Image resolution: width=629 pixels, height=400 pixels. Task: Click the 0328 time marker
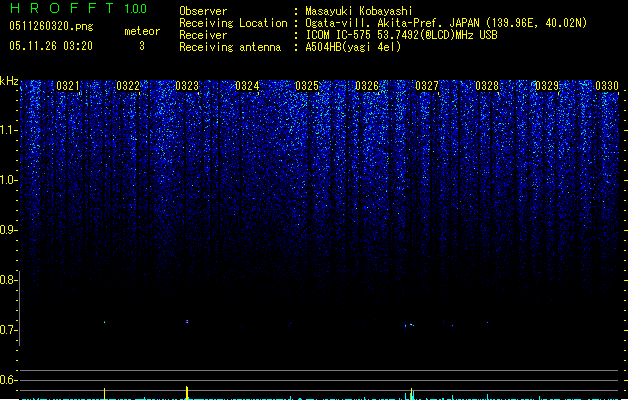click(487, 86)
